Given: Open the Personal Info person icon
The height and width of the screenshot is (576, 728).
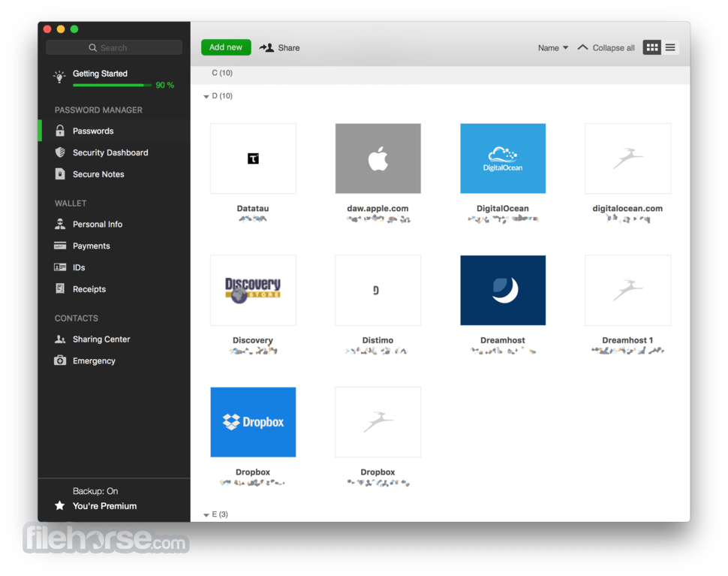Looking at the screenshot, I should (60, 224).
